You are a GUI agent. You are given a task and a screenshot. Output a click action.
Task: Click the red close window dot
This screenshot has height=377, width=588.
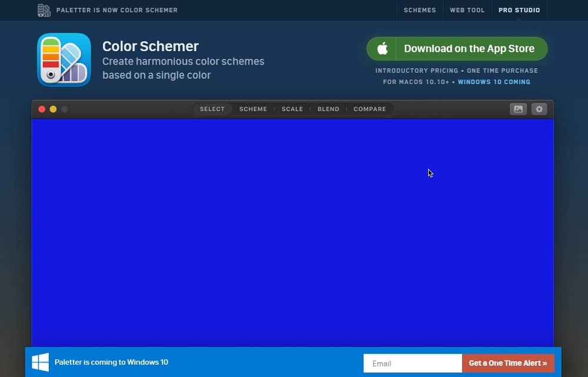coord(42,109)
